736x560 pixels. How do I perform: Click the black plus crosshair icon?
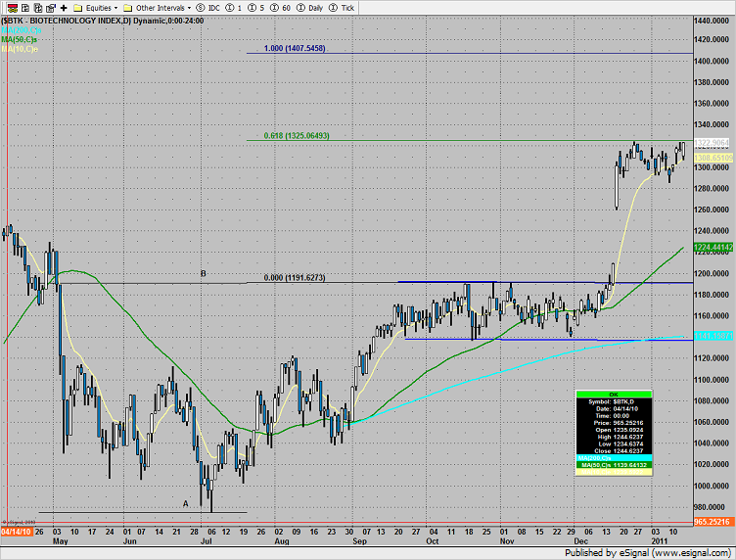(x=64, y=8)
